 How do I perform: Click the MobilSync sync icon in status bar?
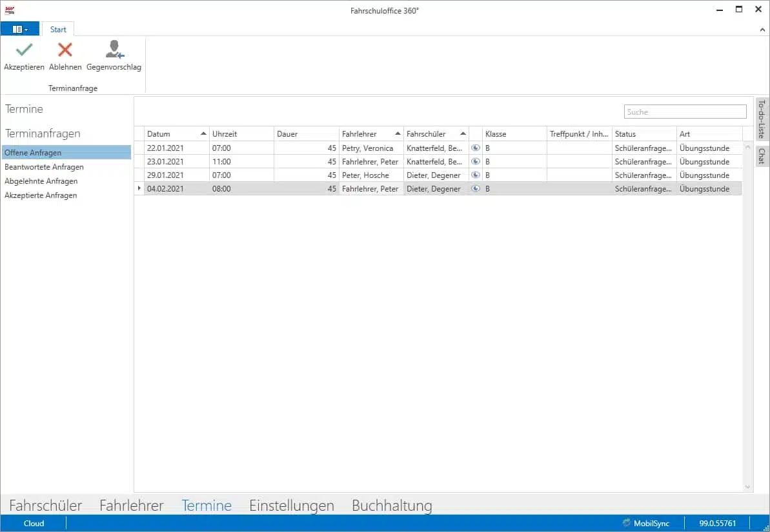tap(627, 523)
